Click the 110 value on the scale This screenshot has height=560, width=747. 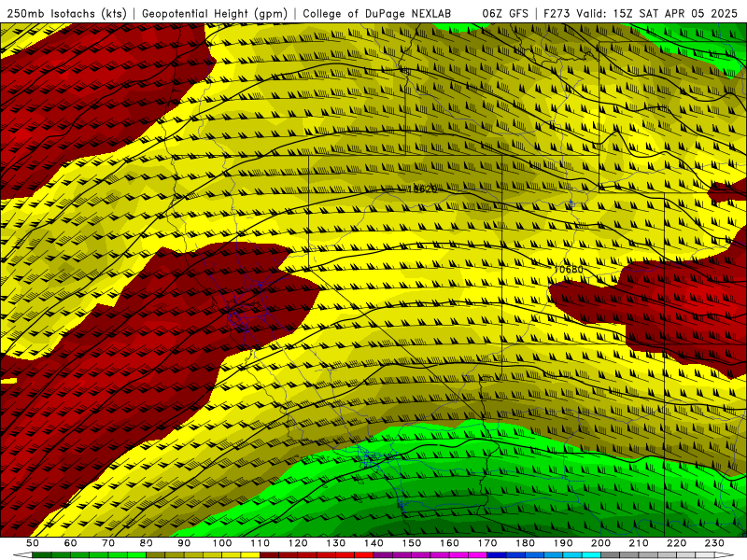click(260, 543)
